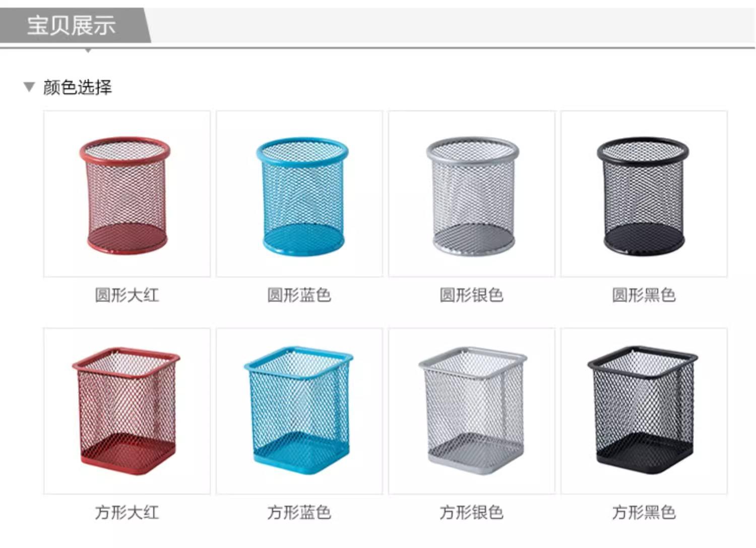Click the 圆形大红 label

point(127,295)
